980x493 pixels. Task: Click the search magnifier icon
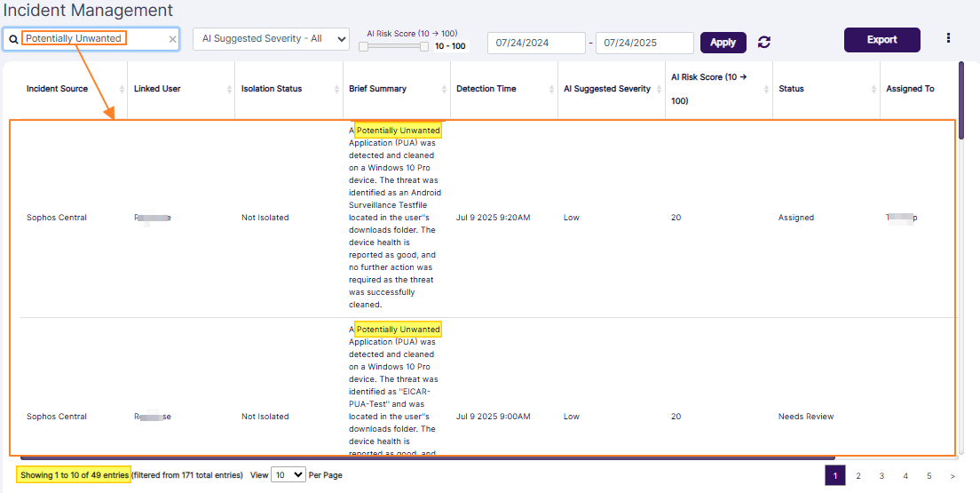coord(13,39)
